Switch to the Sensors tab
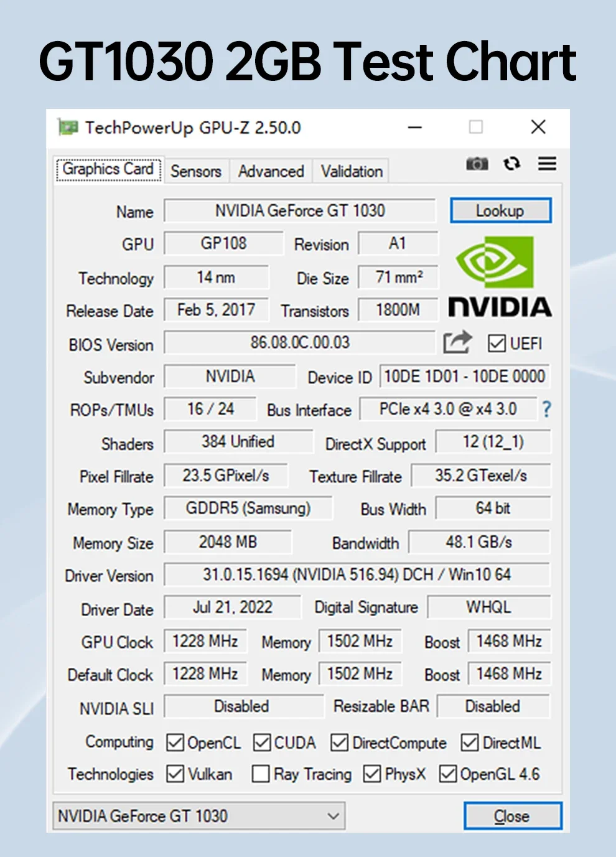Image resolution: width=616 pixels, height=857 pixels. tap(196, 171)
